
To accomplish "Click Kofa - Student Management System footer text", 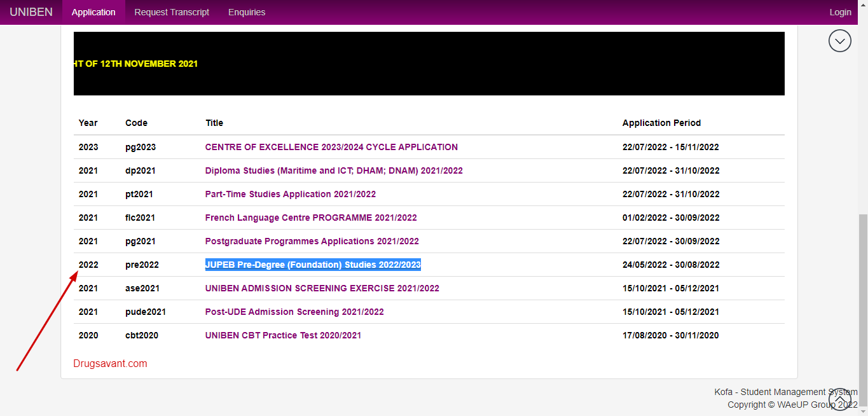I will pos(786,392).
